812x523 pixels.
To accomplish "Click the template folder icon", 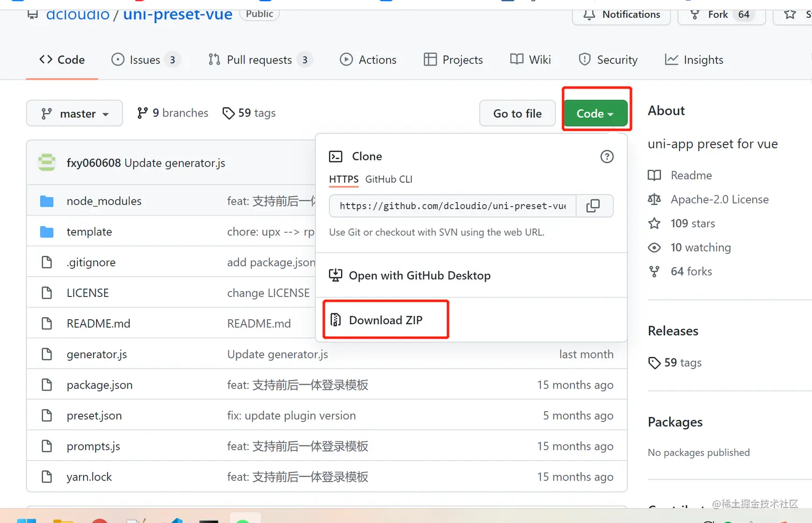I will tap(47, 232).
